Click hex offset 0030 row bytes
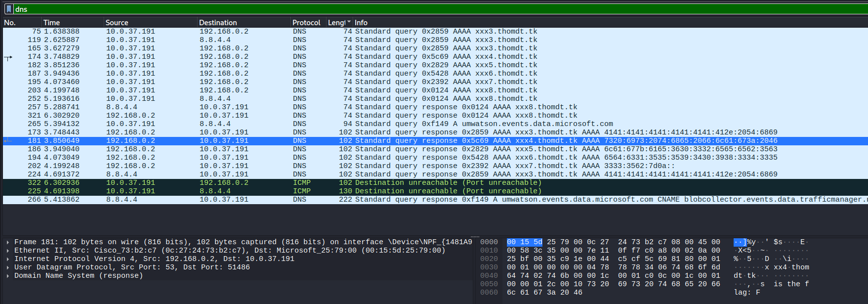868x304 pixels. 613,267
